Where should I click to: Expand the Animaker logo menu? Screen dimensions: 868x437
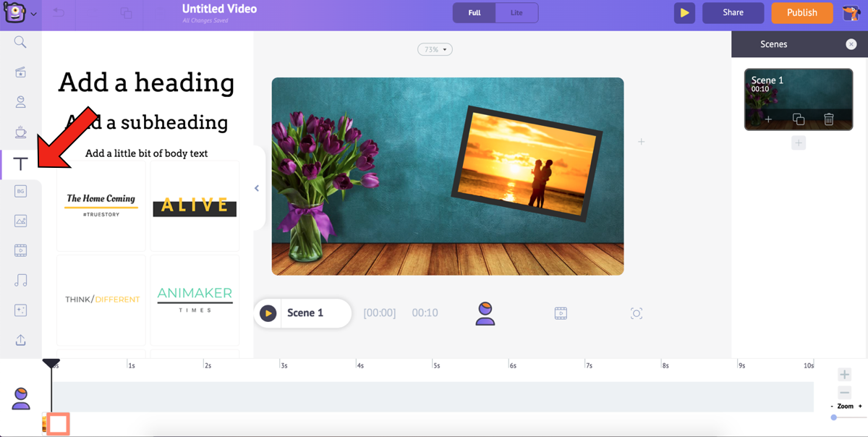[20, 13]
